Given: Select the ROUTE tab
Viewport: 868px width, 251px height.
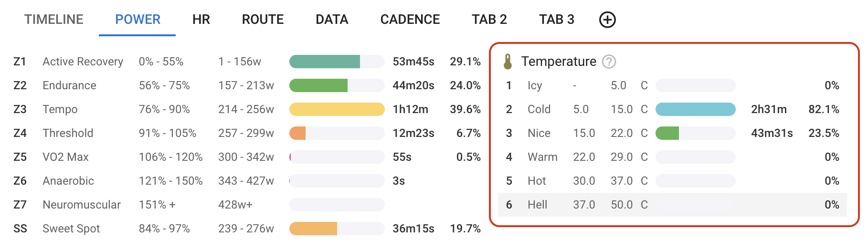Looking at the screenshot, I should pos(263,20).
